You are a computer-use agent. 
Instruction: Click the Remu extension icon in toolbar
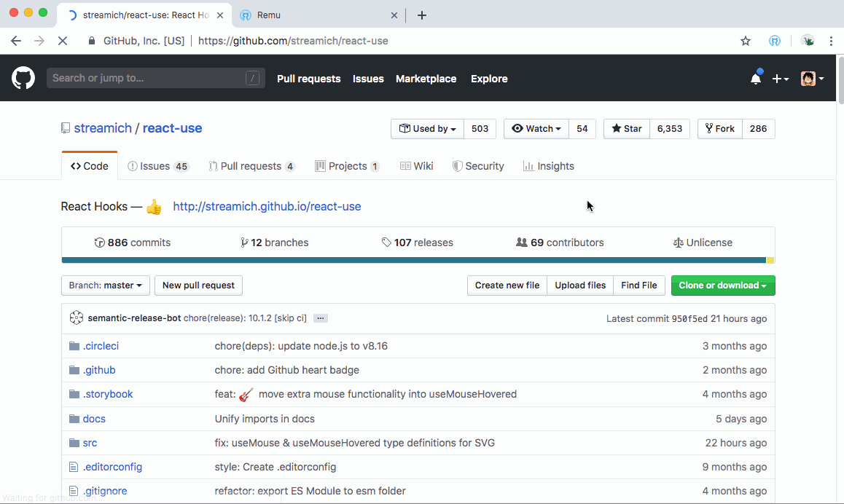coord(775,41)
